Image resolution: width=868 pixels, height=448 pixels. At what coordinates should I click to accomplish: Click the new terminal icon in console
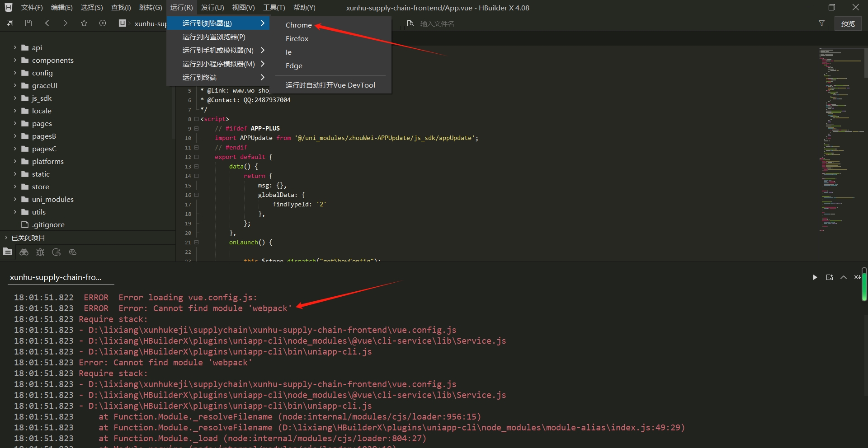pyautogui.click(x=830, y=277)
